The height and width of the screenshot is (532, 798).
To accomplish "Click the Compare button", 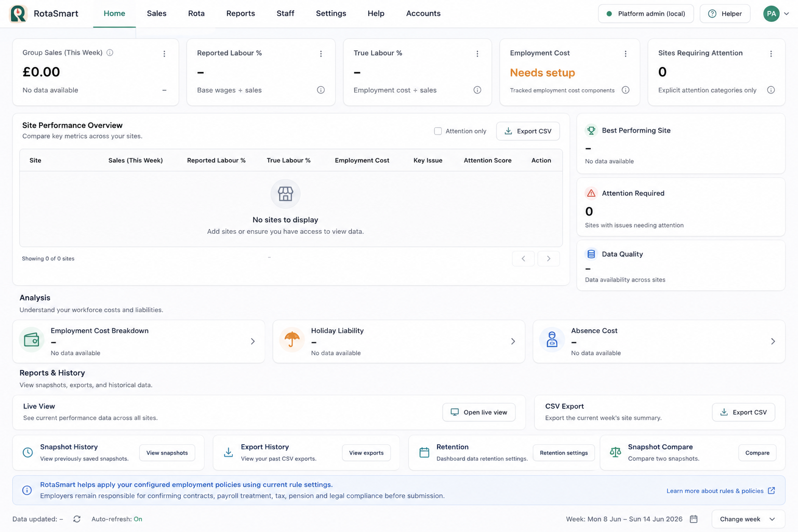I will 757,453.
